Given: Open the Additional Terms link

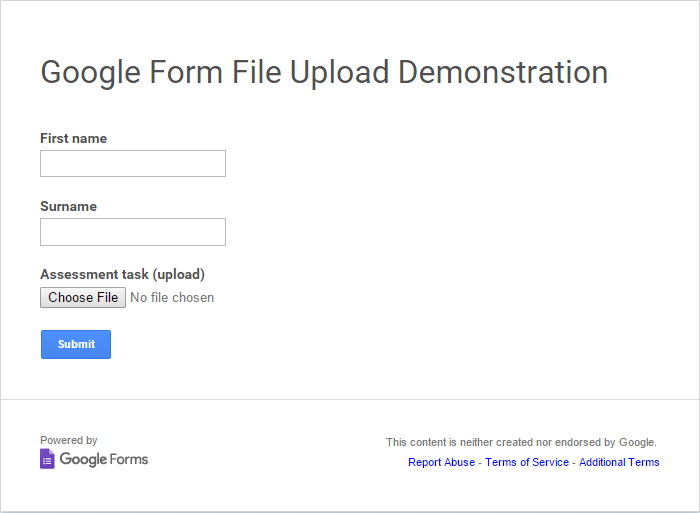Looking at the screenshot, I should [x=619, y=462].
